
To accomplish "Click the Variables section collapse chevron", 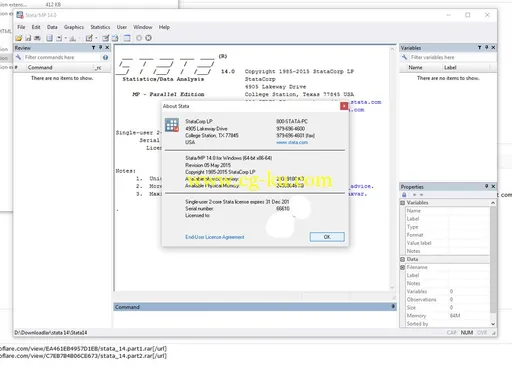I will tap(493, 203).
